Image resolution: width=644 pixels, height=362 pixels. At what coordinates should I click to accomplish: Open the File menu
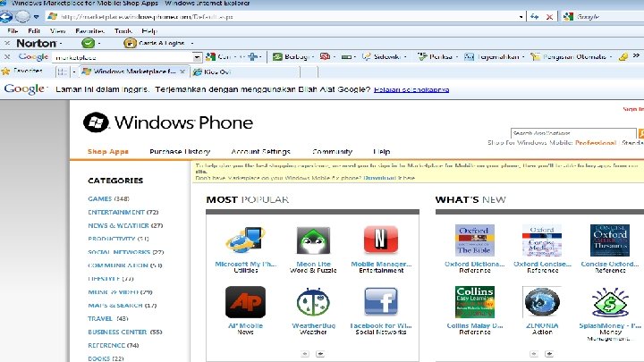tap(13, 30)
